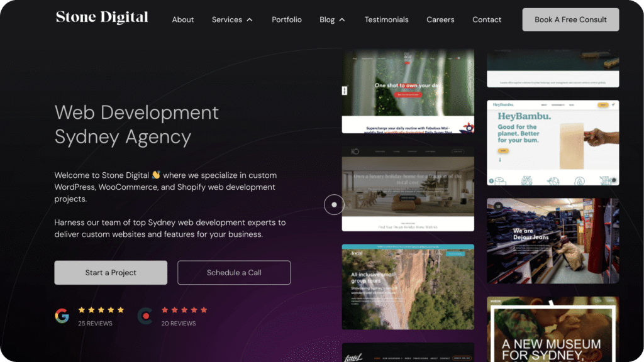Expand the Blog chevron arrow
644x362 pixels.
click(342, 19)
